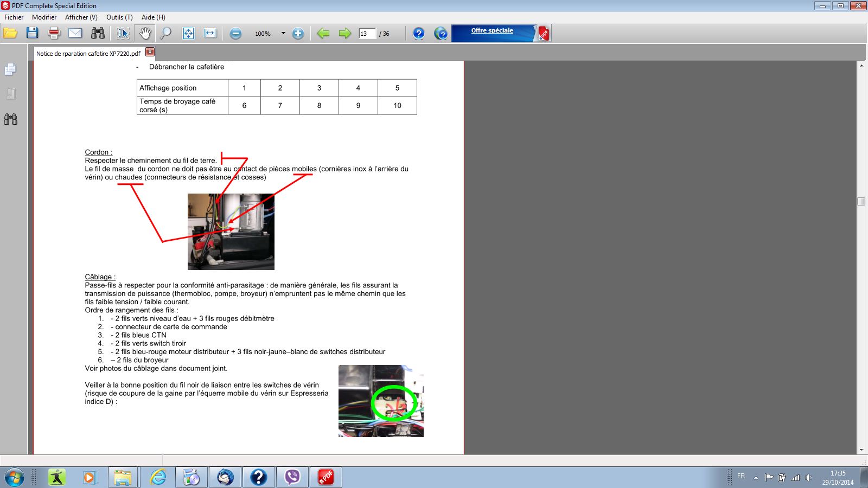The width and height of the screenshot is (868, 488).
Task: Open the Windows Start menu
Action: tap(15, 478)
